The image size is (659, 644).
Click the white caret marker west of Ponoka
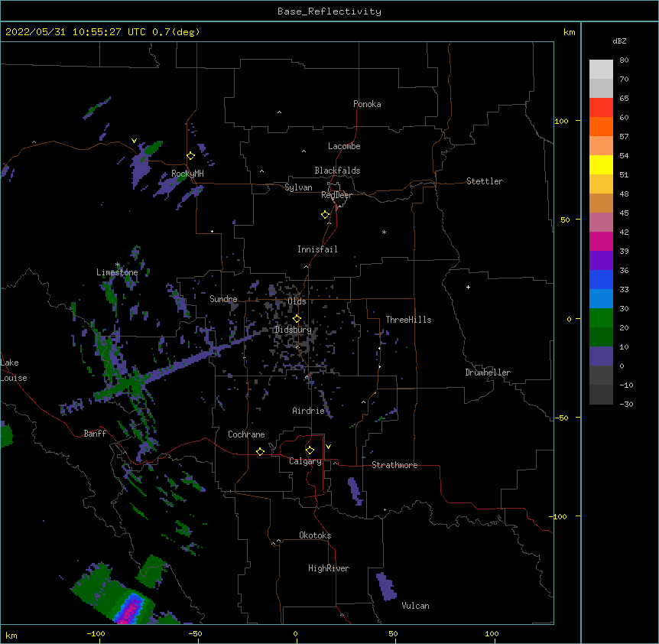279,112
